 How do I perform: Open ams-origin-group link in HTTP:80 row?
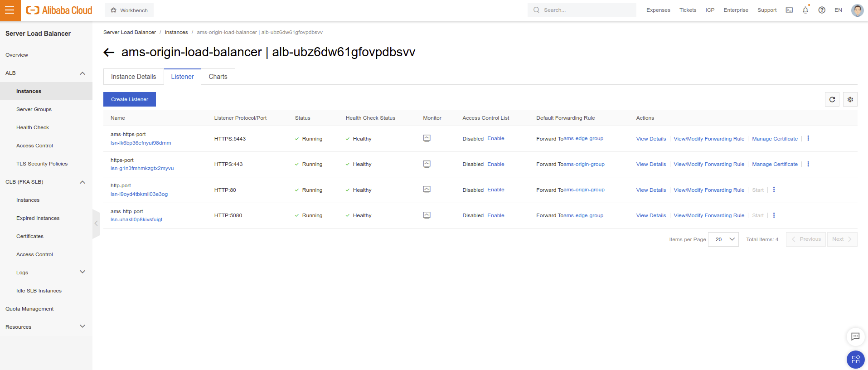[x=584, y=190]
